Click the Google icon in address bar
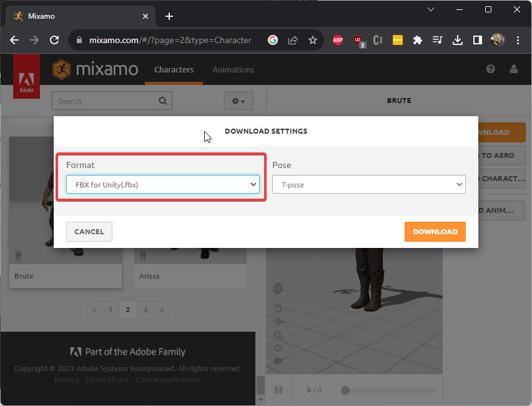Viewport: 532px width, 406px height. point(273,40)
